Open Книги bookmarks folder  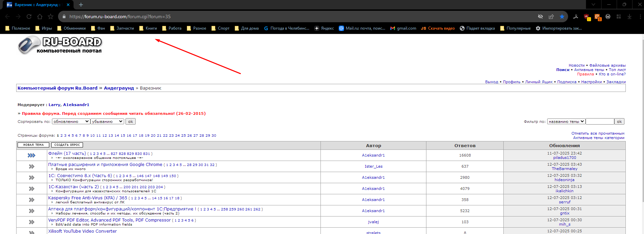pyautogui.click(x=148, y=28)
